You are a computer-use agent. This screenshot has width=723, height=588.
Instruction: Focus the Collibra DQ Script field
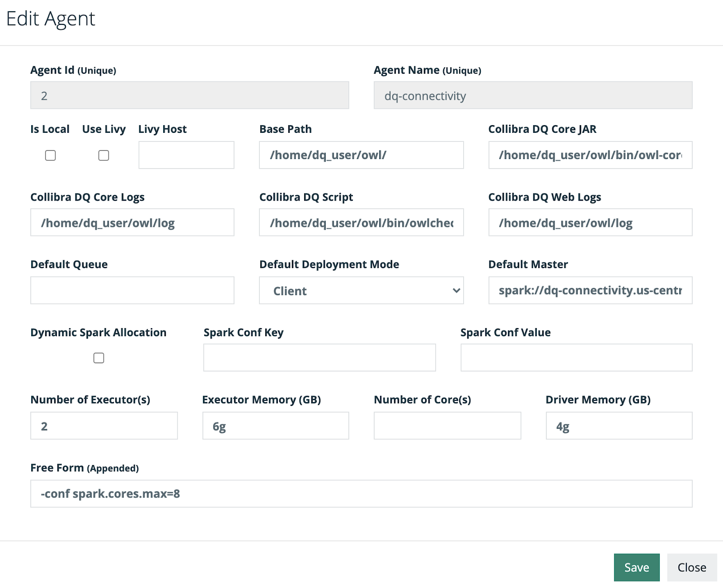(361, 222)
